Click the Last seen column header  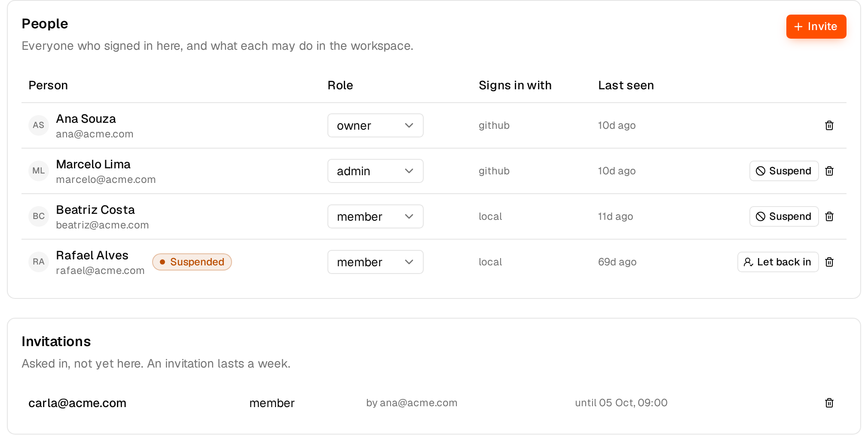626,85
